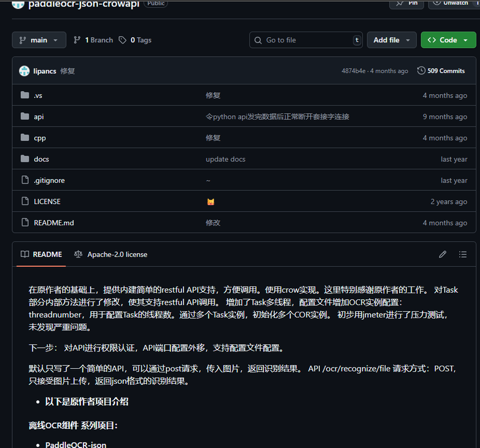Switch to the README tab
This screenshot has height=448, width=480.
[x=41, y=254]
